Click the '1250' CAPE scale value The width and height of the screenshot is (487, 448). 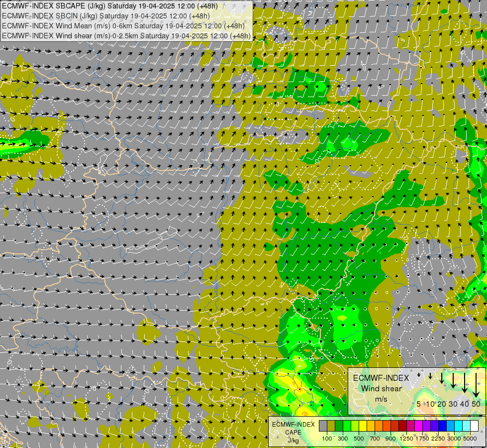point(406,439)
